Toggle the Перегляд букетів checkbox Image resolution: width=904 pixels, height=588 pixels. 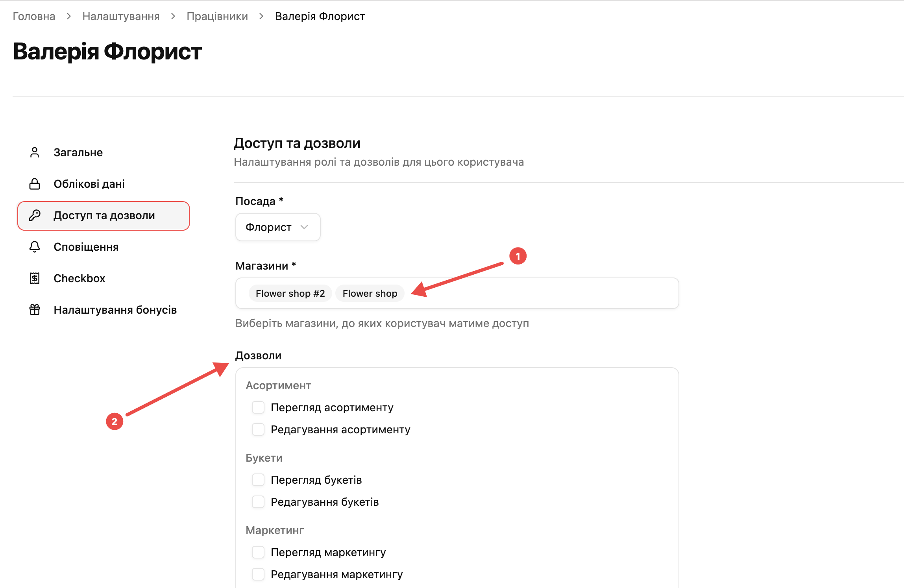(x=258, y=480)
